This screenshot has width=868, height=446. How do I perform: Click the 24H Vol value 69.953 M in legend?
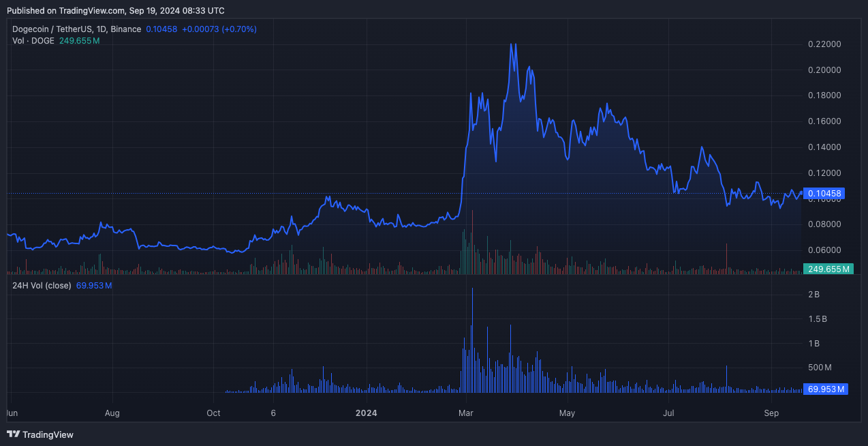tap(94, 285)
